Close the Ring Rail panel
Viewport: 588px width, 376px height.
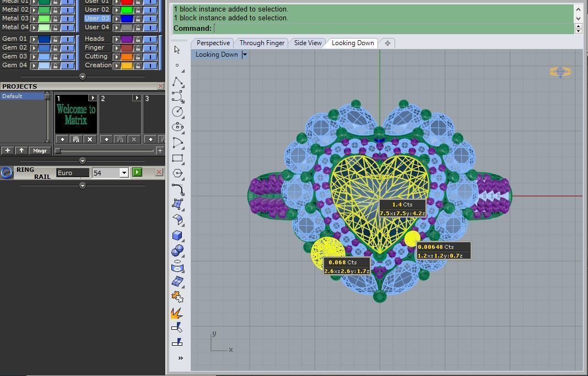click(x=159, y=172)
